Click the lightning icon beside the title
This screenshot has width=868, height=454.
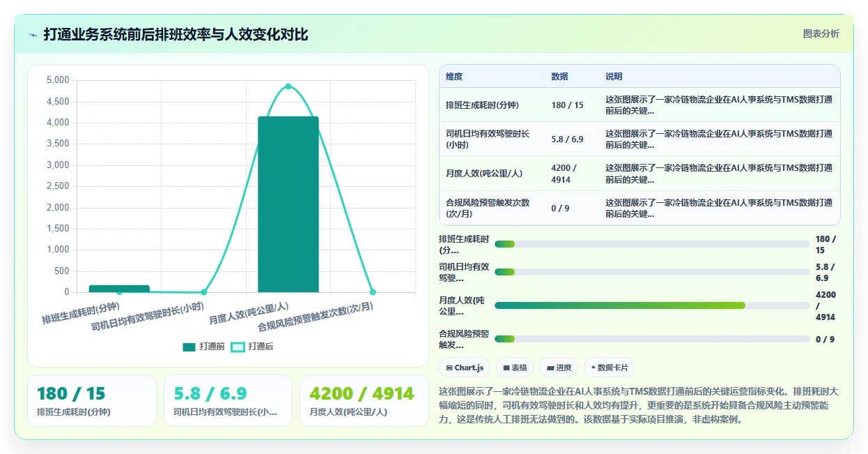[33, 35]
